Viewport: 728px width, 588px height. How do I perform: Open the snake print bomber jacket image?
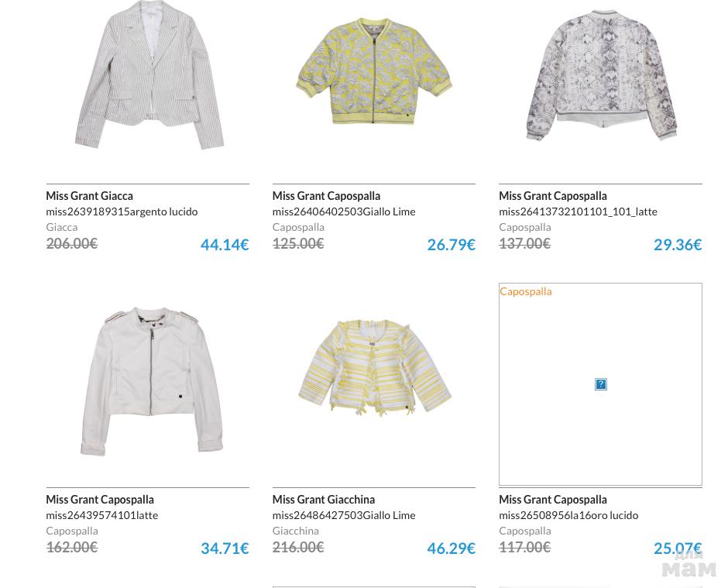point(601,76)
